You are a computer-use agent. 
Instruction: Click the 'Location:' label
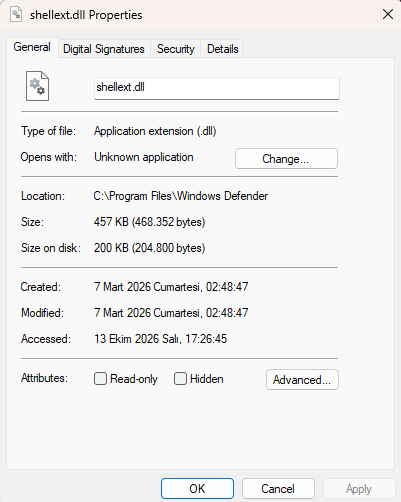pyautogui.click(x=43, y=196)
